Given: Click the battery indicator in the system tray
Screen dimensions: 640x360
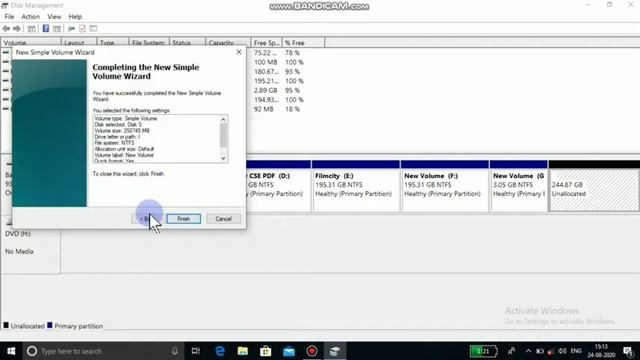Looking at the screenshot, I should point(483,351).
